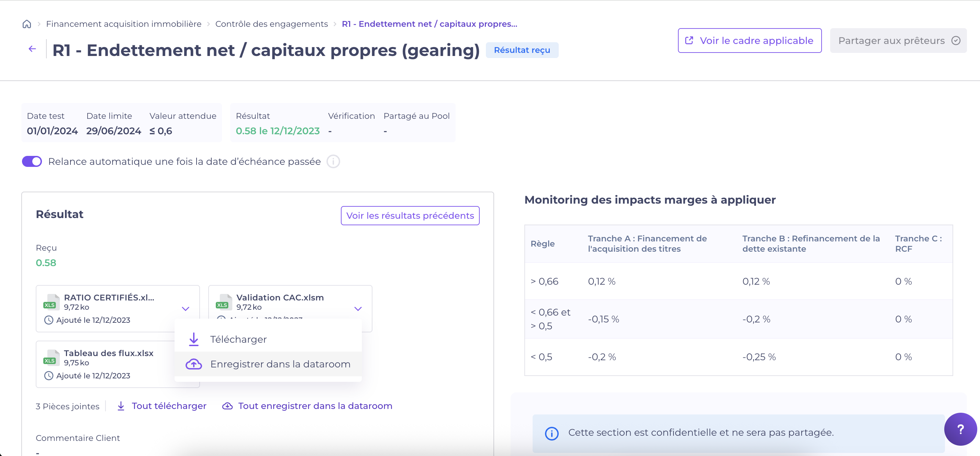Open Financement acquisition immobilière breadcrumb
The height and width of the screenshot is (456, 980).
pyautogui.click(x=124, y=24)
